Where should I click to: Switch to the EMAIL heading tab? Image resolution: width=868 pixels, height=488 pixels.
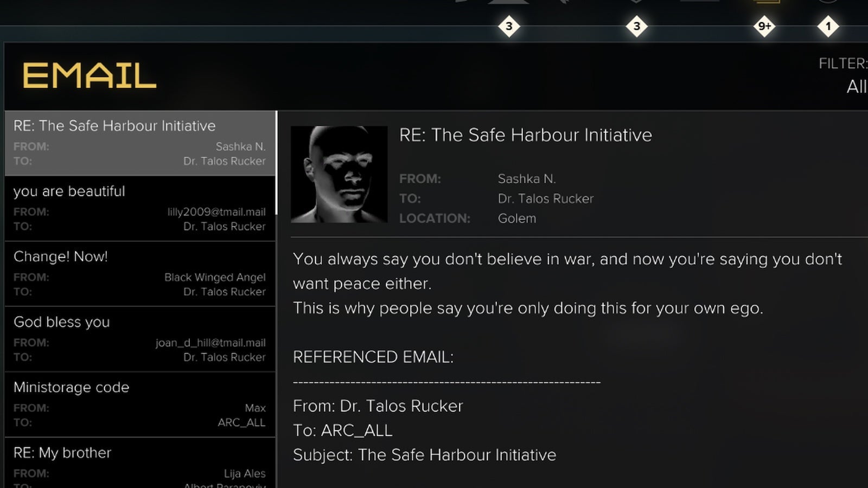click(88, 75)
